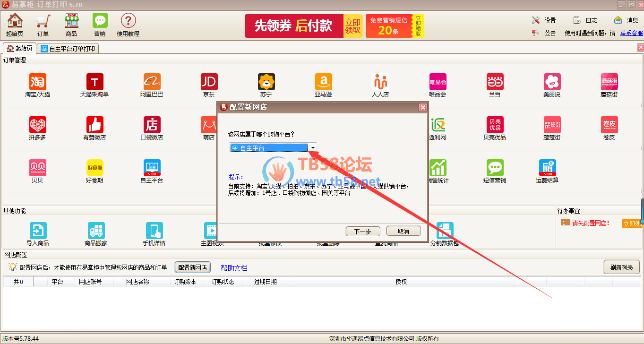The width and height of the screenshot is (644, 344).
Task: Select the 亚马逊 Amazon icon
Action: (x=323, y=82)
